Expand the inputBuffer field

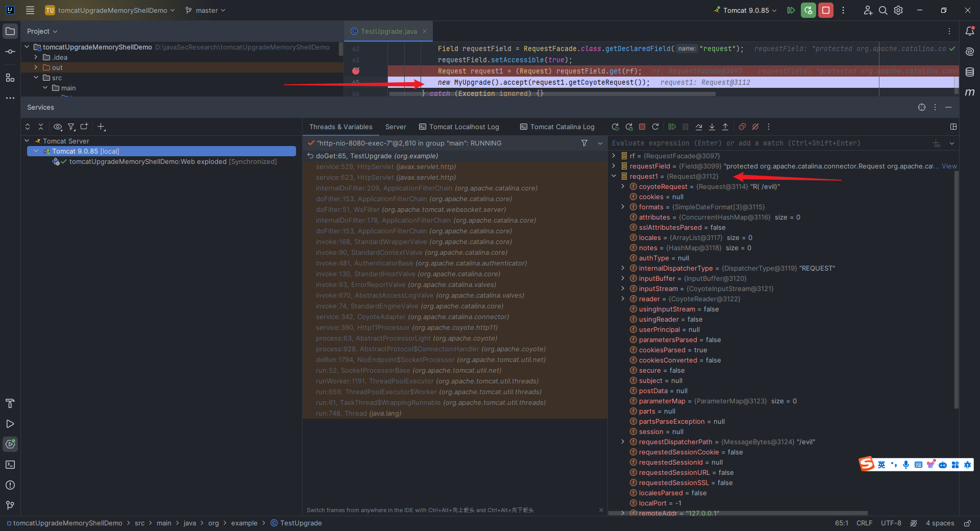(623, 278)
